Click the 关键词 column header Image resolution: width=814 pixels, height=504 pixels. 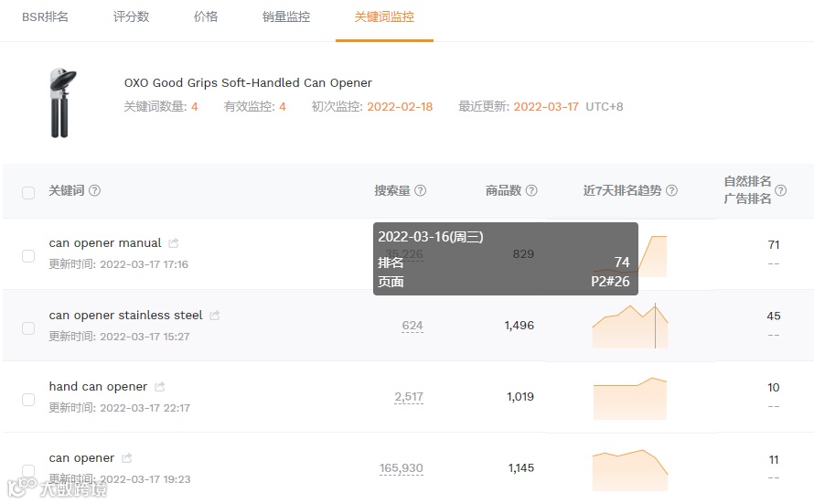pyautogui.click(x=67, y=190)
